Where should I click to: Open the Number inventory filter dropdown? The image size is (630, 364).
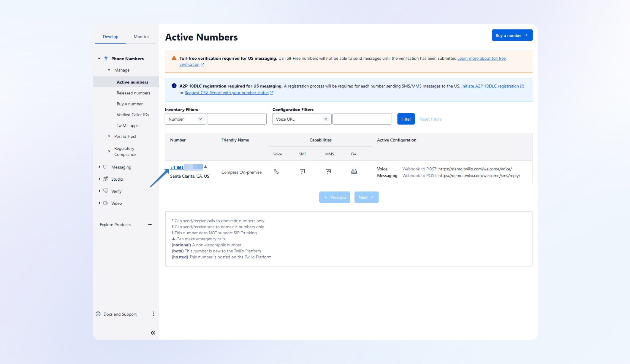[x=185, y=119]
